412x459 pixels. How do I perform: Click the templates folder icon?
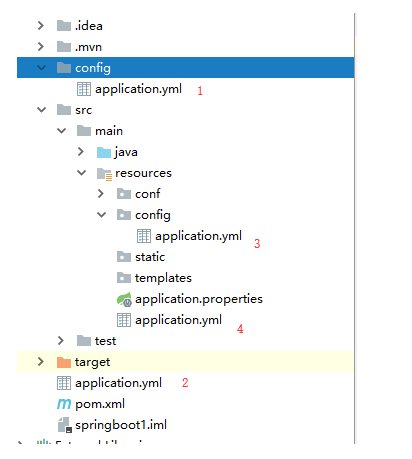tap(124, 278)
